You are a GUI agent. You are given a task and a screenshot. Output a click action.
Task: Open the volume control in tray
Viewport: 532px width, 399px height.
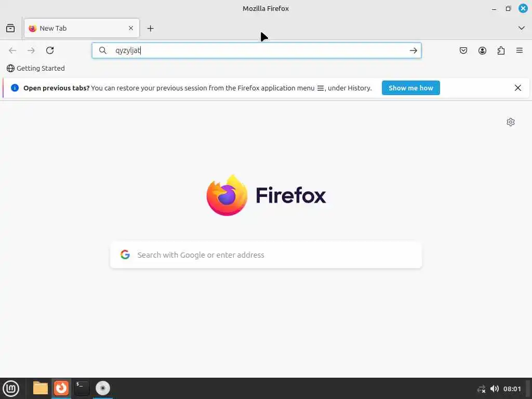(495, 389)
